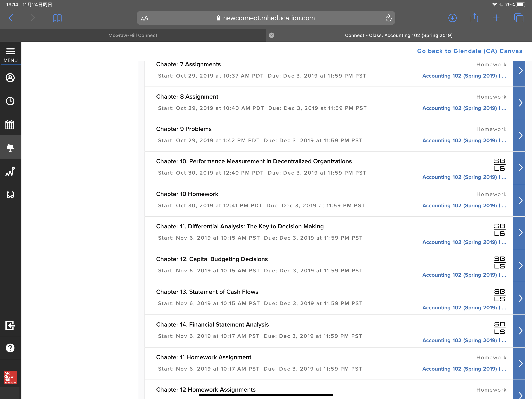Open Safari downloads icon
This screenshot has height=399, width=532.
(x=452, y=18)
